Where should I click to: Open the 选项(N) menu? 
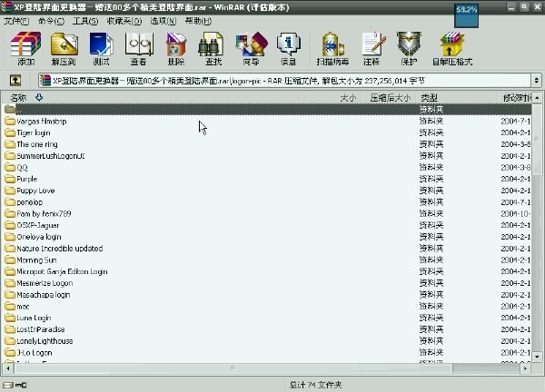coord(163,21)
